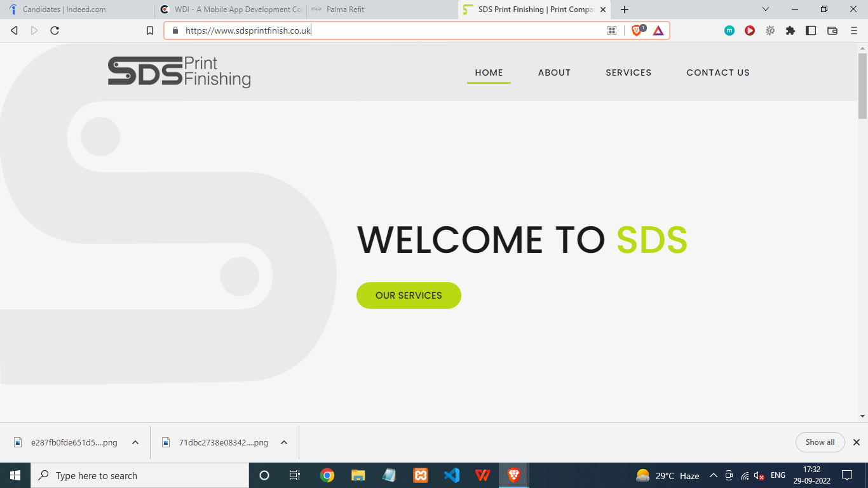Open the Extensions puzzle menu
Image resolution: width=868 pixels, height=488 pixels.
(x=790, y=30)
